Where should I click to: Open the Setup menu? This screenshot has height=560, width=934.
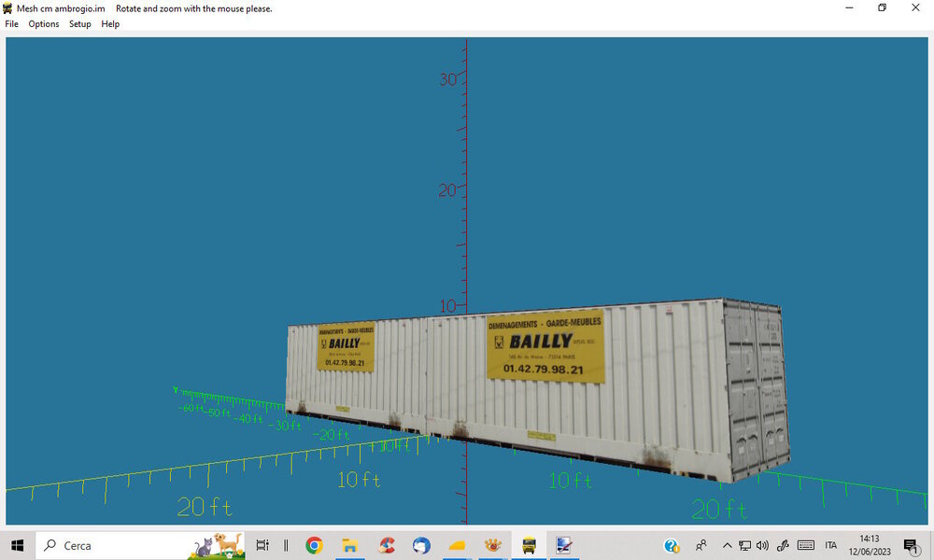point(79,24)
